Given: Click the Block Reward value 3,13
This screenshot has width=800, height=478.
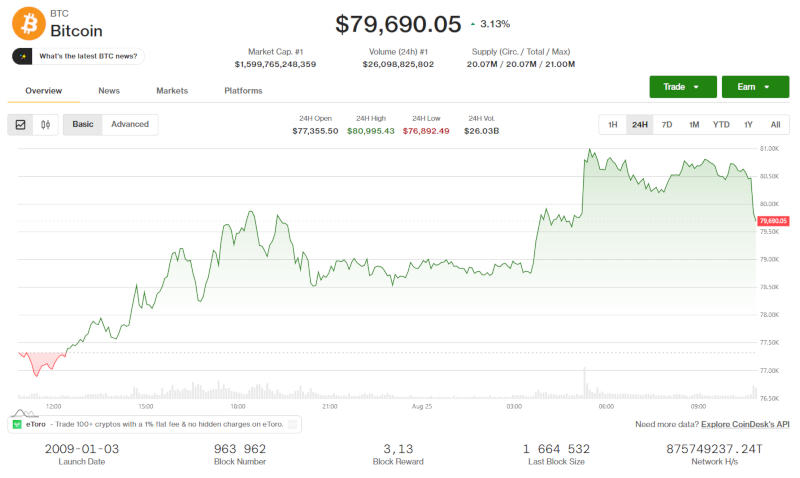Looking at the screenshot, I should click(x=398, y=449).
